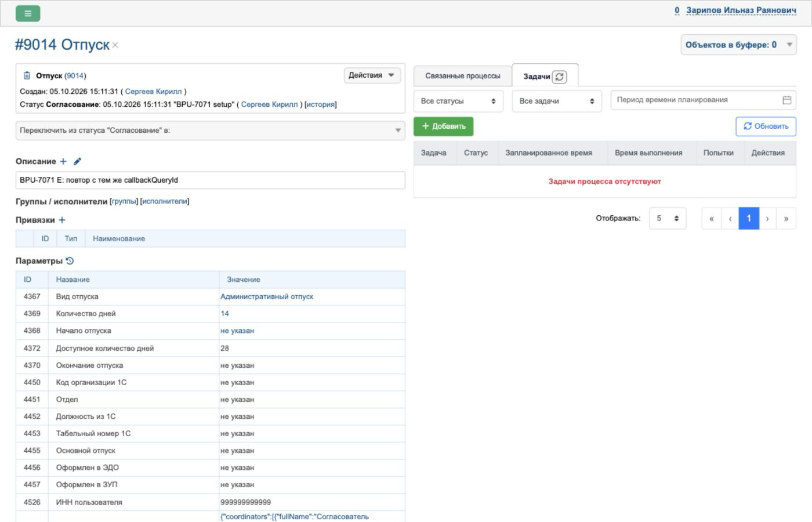812x522 pixels.
Task: Switch to Связанные процессы tab
Action: [x=463, y=76]
